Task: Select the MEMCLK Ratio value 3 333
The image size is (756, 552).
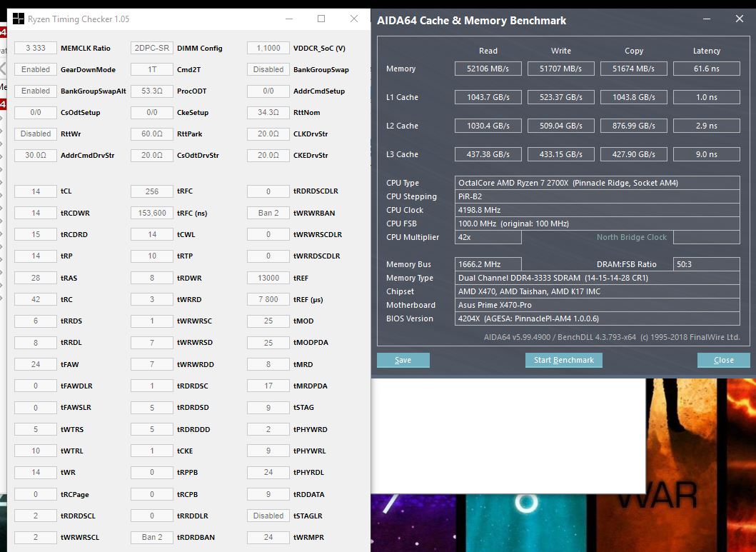Action: (x=36, y=49)
